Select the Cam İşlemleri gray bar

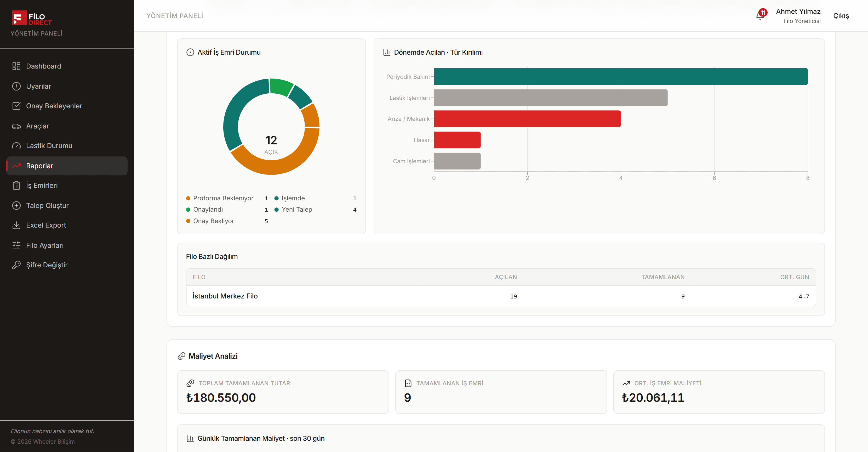457,161
